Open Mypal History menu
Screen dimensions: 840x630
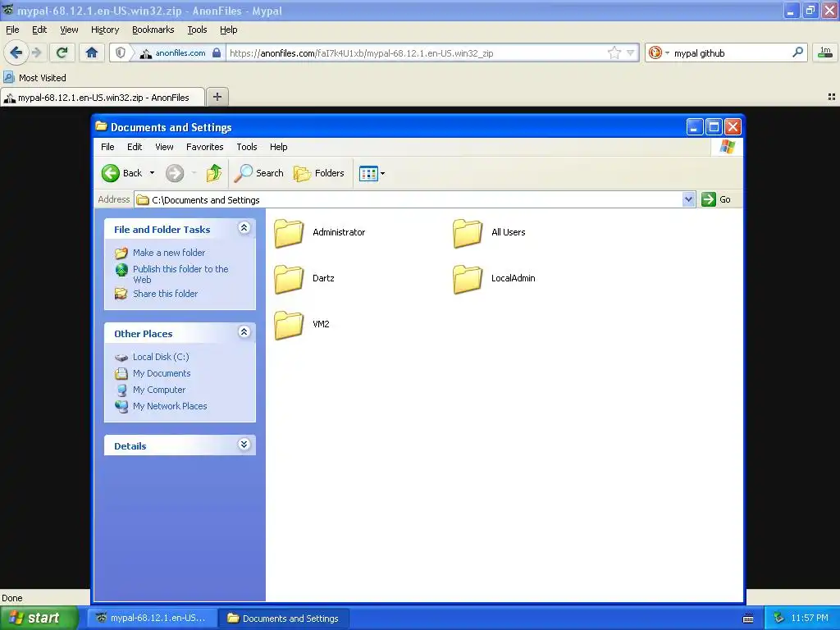[105, 30]
